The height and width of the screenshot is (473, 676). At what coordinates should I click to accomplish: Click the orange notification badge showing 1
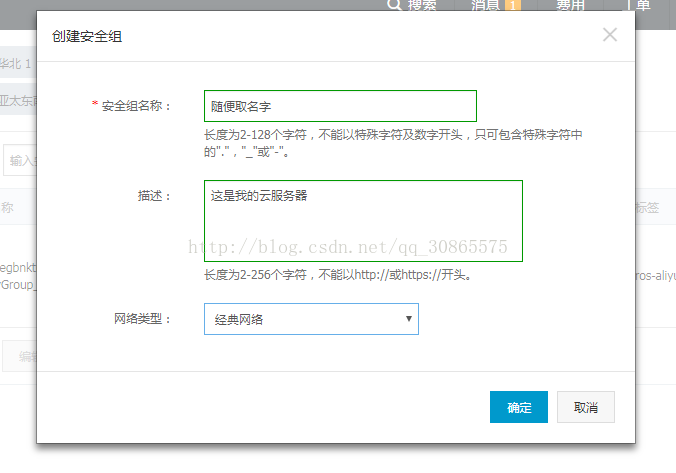pos(513,5)
